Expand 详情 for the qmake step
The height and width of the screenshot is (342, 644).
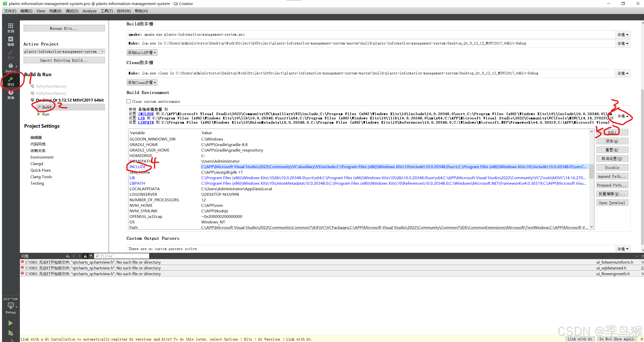click(623, 35)
